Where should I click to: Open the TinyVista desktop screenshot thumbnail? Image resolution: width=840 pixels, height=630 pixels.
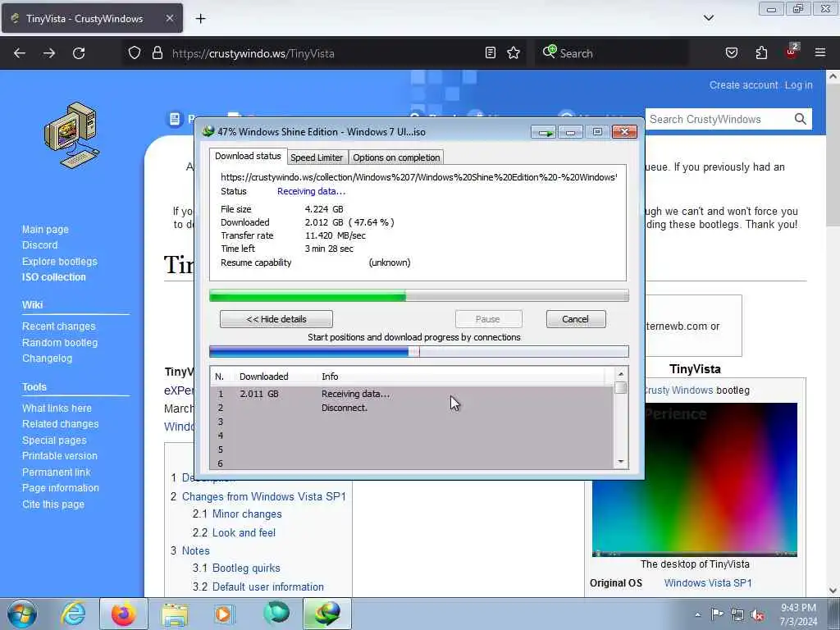tap(694, 480)
